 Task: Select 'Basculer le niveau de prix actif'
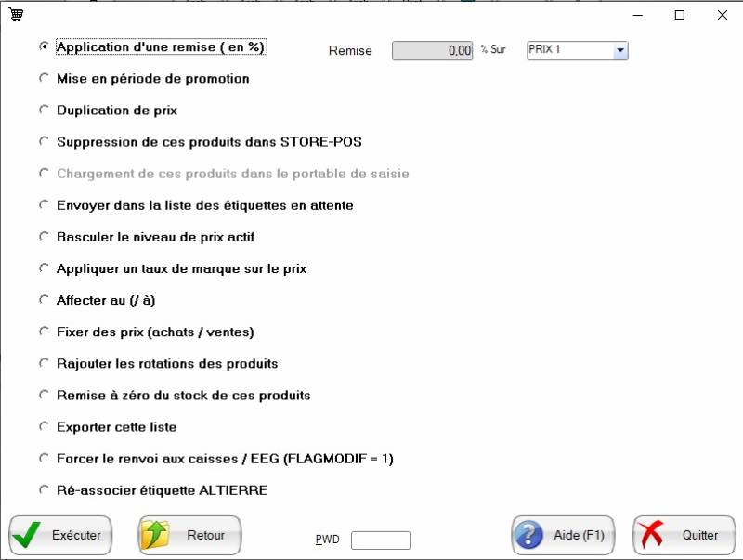coord(43,237)
